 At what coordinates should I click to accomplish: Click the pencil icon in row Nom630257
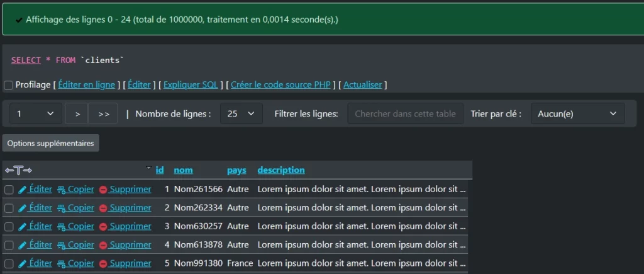pos(23,227)
